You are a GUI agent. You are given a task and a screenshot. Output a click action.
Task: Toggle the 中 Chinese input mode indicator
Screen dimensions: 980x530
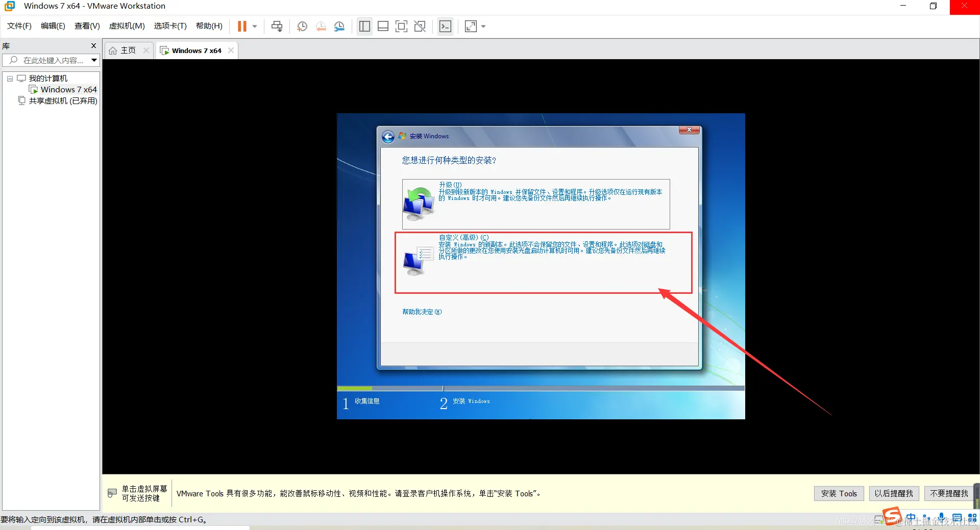click(x=911, y=518)
